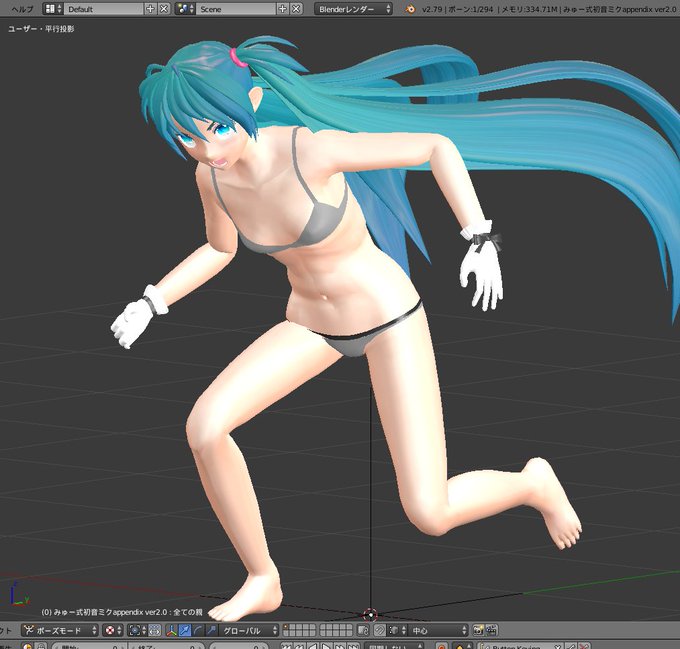Add a new screen layout with plus
The image size is (680, 649).
[150, 9]
